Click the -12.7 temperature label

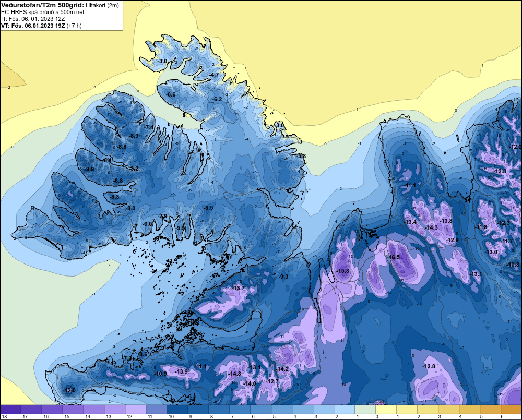(272, 381)
